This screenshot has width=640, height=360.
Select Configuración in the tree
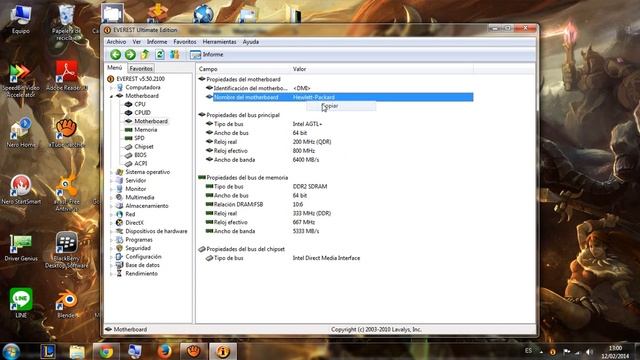coord(143,256)
